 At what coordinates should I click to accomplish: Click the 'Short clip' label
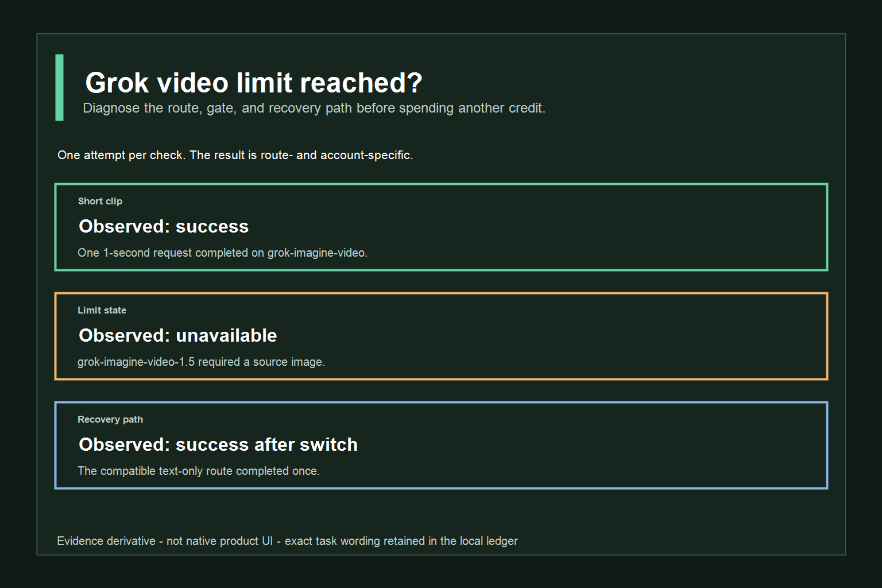click(100, 201)
